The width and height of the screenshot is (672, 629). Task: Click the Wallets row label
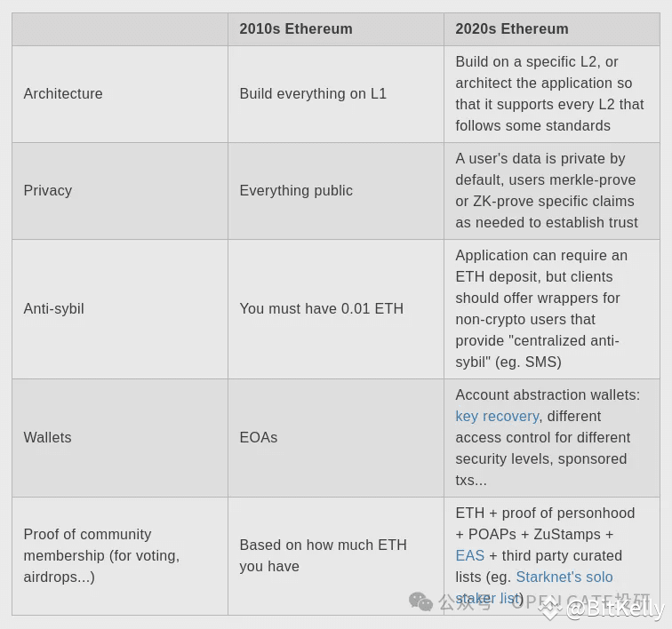[47, 437]
